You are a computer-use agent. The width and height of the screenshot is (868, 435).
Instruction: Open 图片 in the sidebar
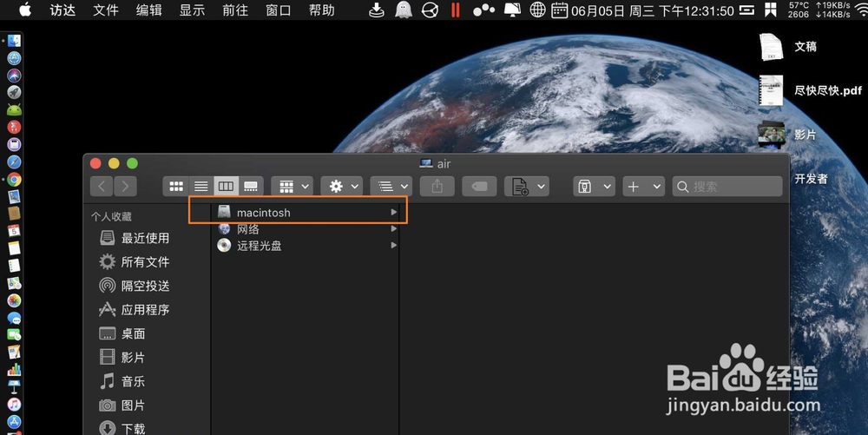coord(122,405)
